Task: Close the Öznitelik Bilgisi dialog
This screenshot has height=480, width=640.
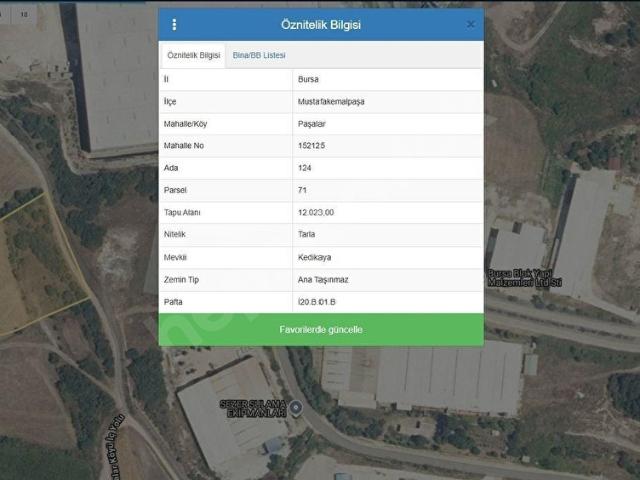Action: point(471,24)
